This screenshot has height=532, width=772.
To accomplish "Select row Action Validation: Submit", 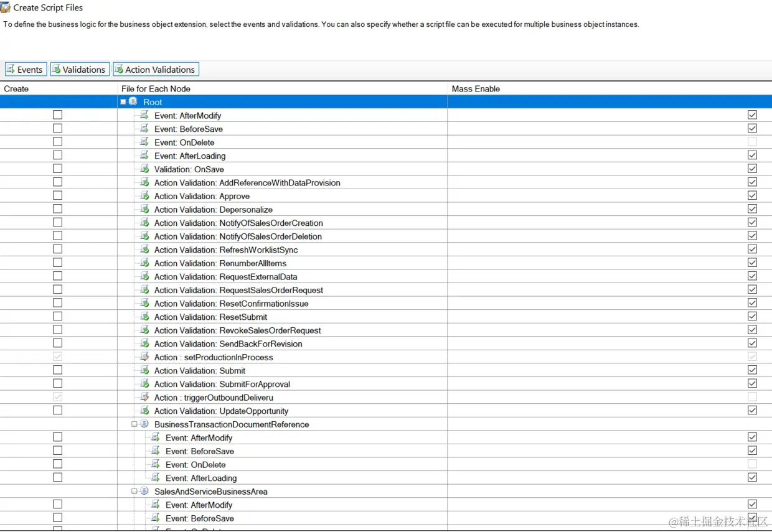I will (x=200, y=371).
